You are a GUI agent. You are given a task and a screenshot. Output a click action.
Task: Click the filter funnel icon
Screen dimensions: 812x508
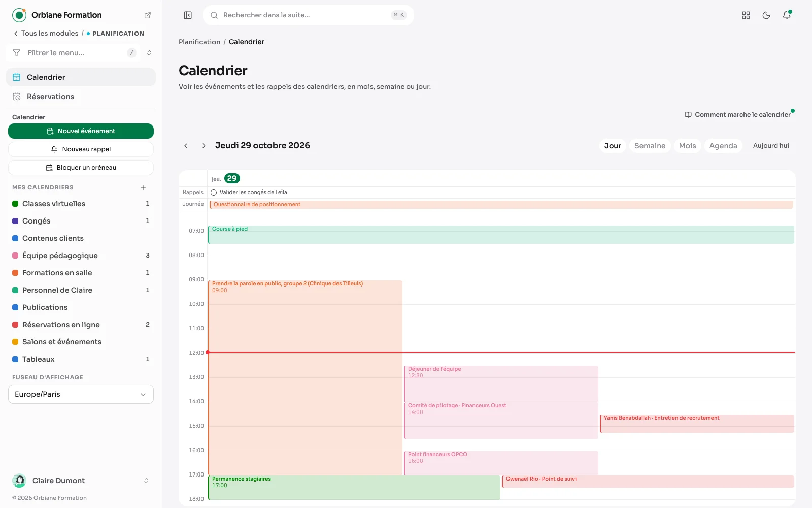(17, 53)
